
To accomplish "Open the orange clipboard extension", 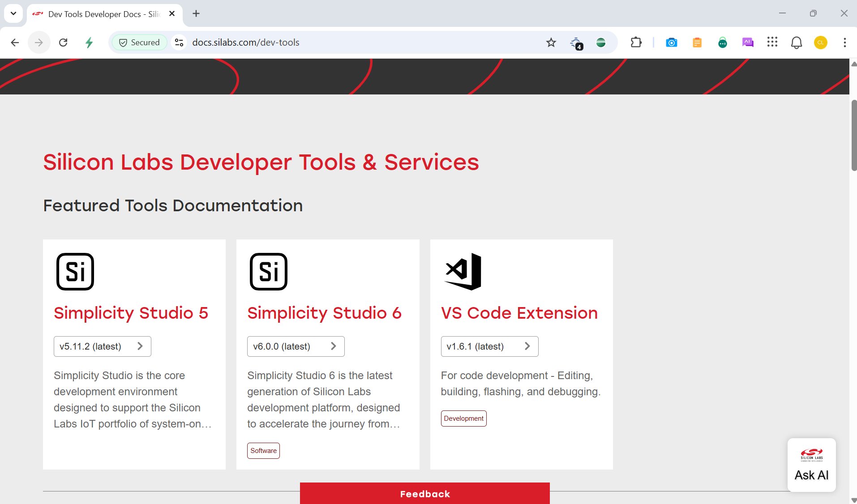I will (697, 43).
